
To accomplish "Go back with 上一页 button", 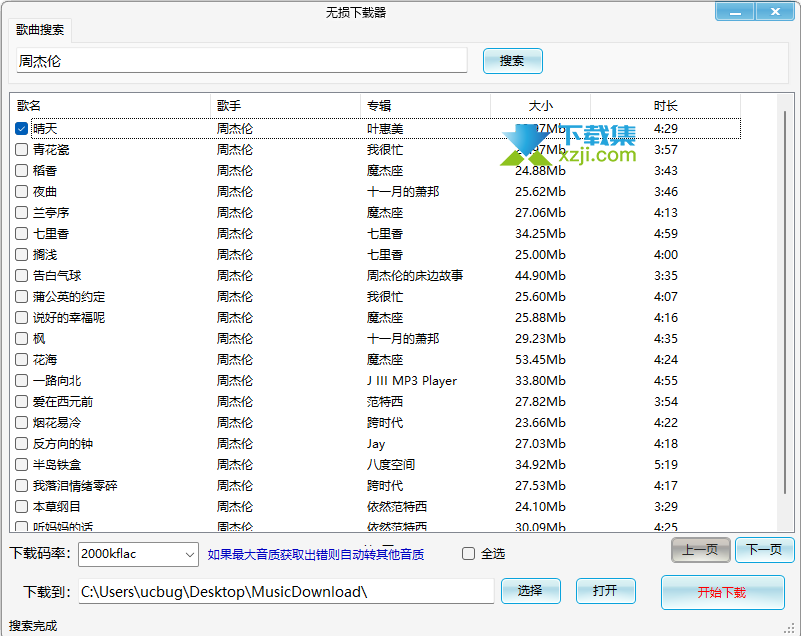I will pyautogui.click(x=700, y=550).
